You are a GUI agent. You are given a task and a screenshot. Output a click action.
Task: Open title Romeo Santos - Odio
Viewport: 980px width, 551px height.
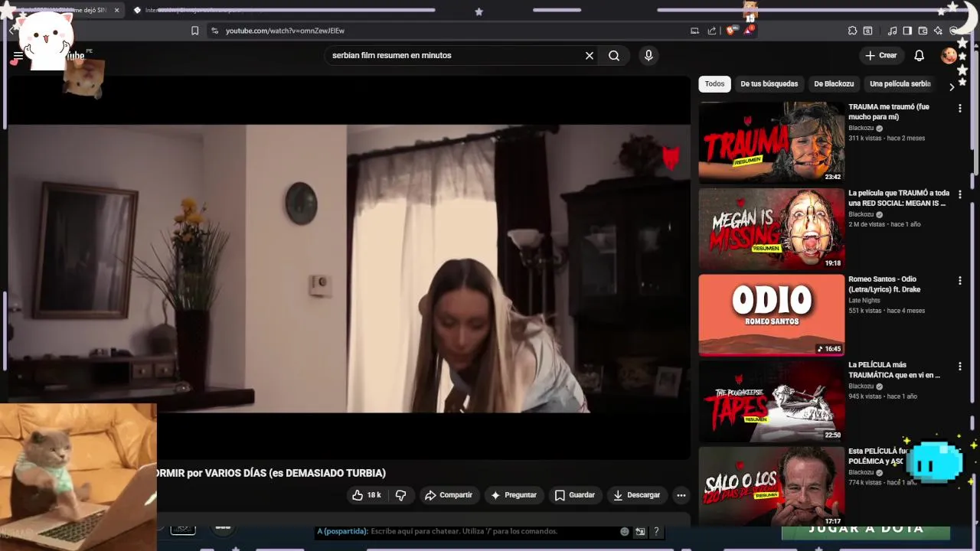[884, 284]
